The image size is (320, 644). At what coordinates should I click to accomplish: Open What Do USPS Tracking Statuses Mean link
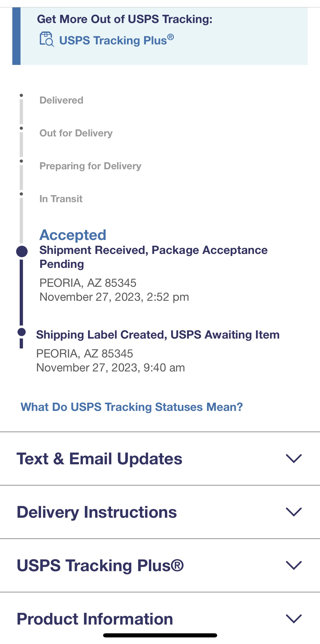[132, 407]
